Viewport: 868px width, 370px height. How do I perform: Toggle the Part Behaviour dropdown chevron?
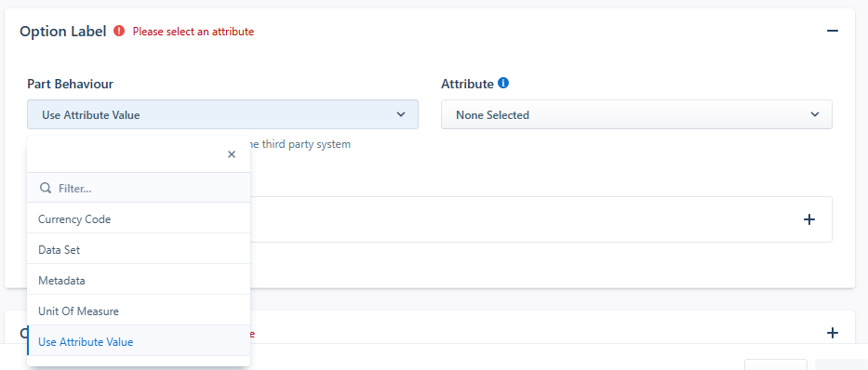[401, 114]
